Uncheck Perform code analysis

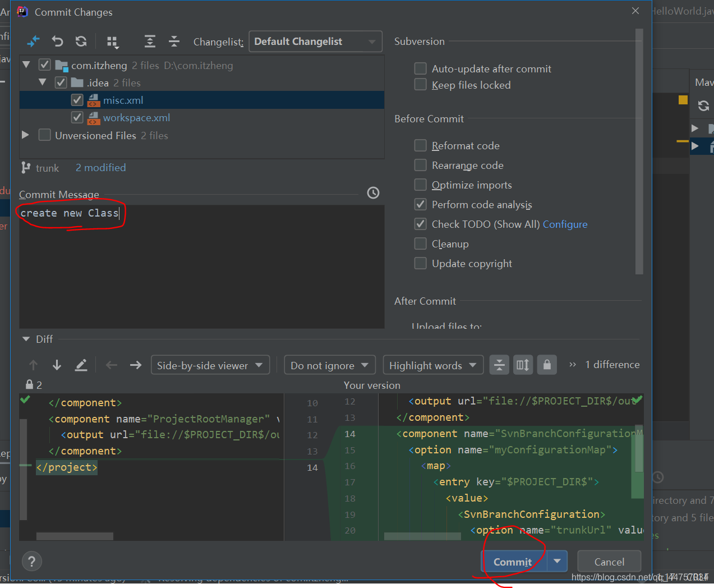point(420,205)
